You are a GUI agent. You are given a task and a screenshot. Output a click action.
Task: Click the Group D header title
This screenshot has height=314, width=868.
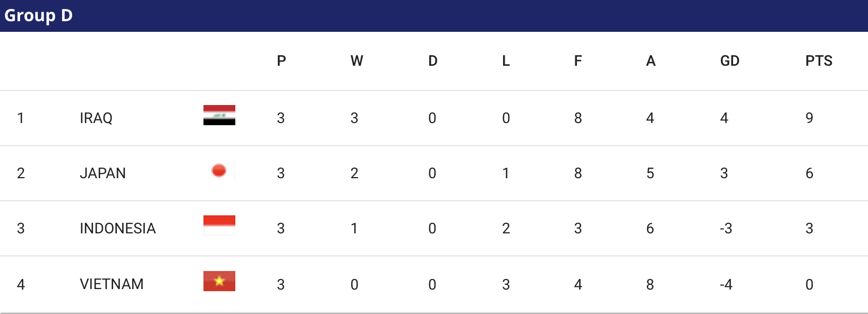point(38,15)
